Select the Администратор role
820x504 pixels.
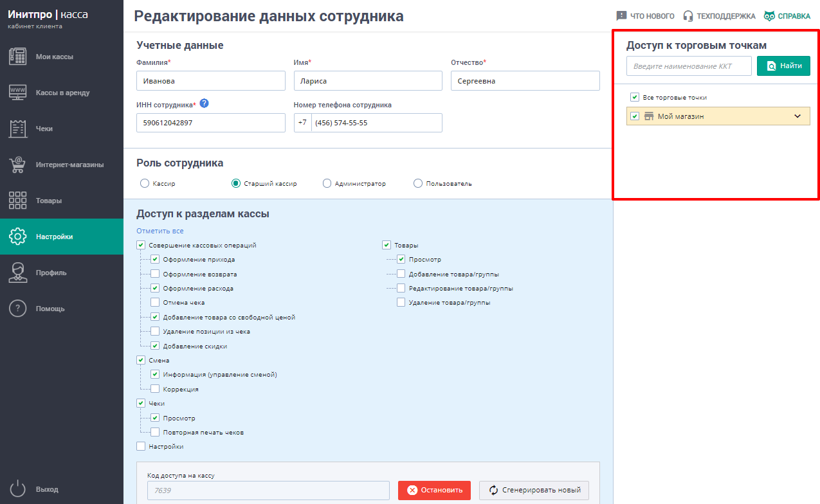tap(327, 184)
